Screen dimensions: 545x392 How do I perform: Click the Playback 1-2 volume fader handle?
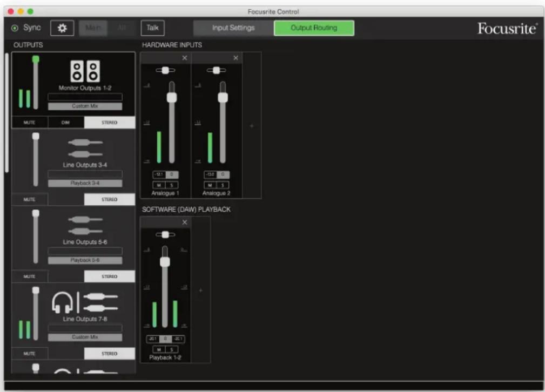point(165,262)
